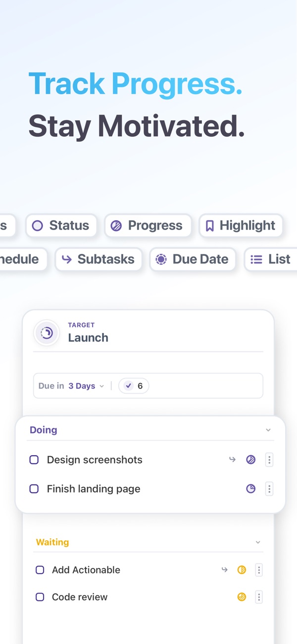
Task: Tick the Add Actionable checkbox
Action: (x=40, y=570)
